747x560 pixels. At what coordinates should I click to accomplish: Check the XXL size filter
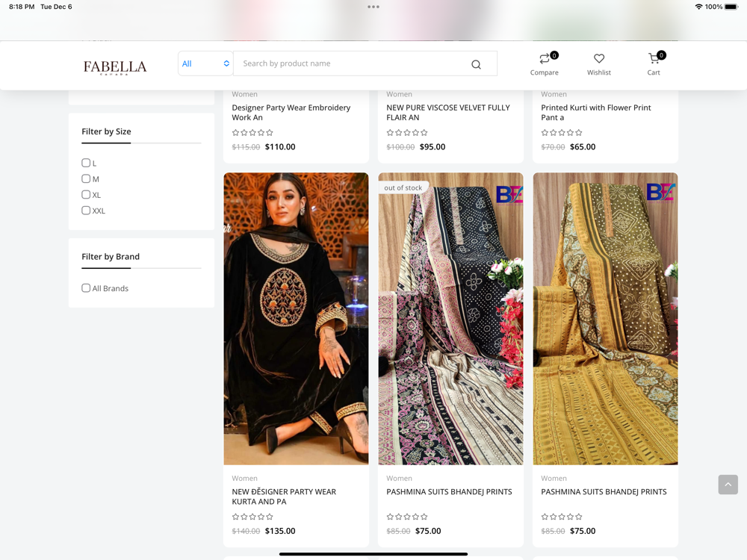pyautogui.click(x=86, y=210)
